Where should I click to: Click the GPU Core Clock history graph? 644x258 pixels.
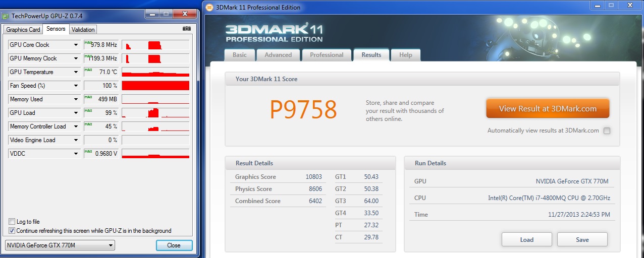pos(155,45)
